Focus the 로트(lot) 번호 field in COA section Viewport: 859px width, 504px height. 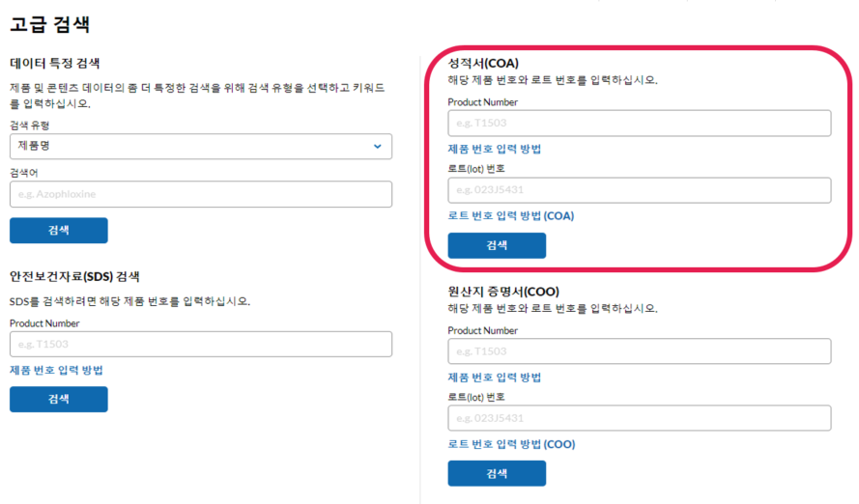pyautogui.click(x=639, y=190)
